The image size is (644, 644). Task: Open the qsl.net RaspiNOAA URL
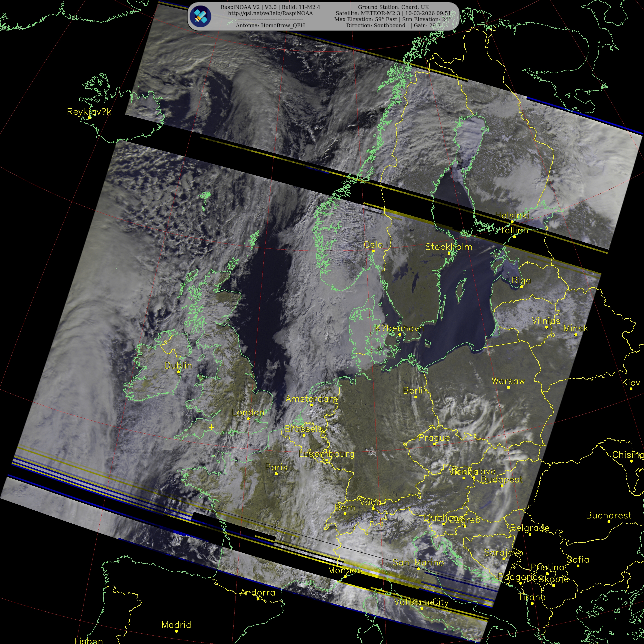point(270,13)
